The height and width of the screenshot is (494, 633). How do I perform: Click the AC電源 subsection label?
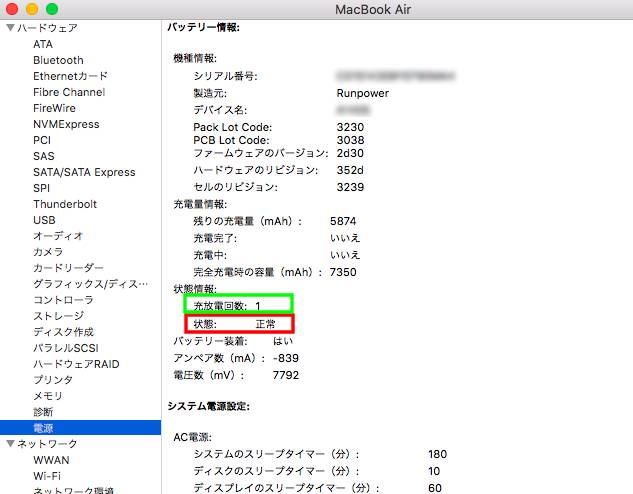tap(193, 437)
